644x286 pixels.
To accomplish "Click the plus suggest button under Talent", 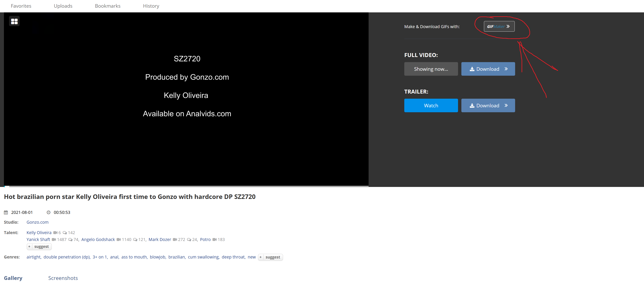I will 39,246.
